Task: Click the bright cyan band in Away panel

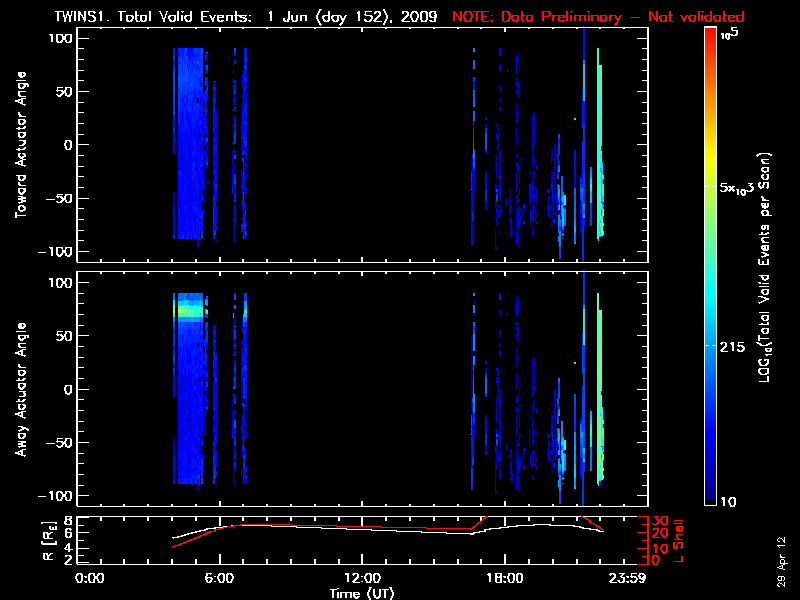Action: (188, 311)
